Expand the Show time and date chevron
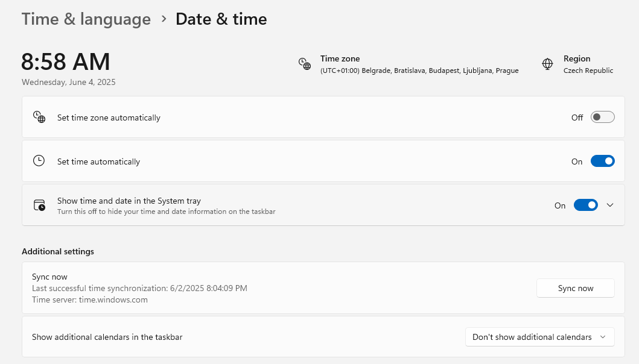 pyautogui.click(x=610, y=205)
